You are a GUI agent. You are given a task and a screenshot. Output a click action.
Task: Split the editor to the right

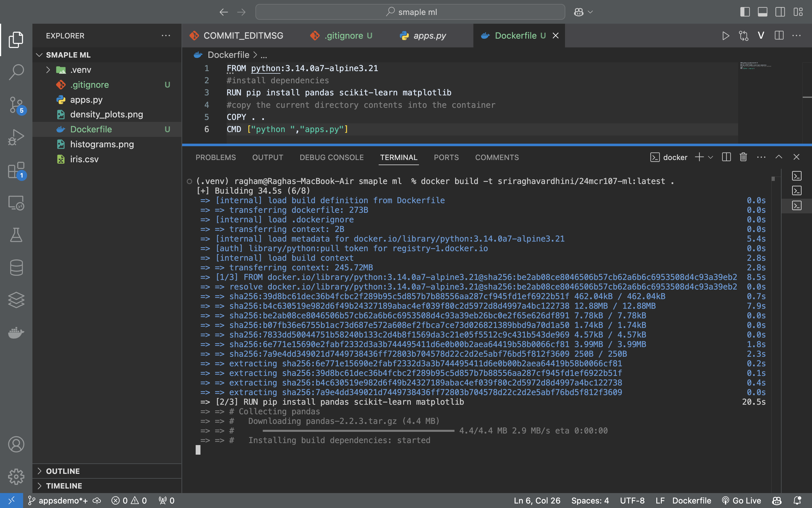(x=779, y=36)
